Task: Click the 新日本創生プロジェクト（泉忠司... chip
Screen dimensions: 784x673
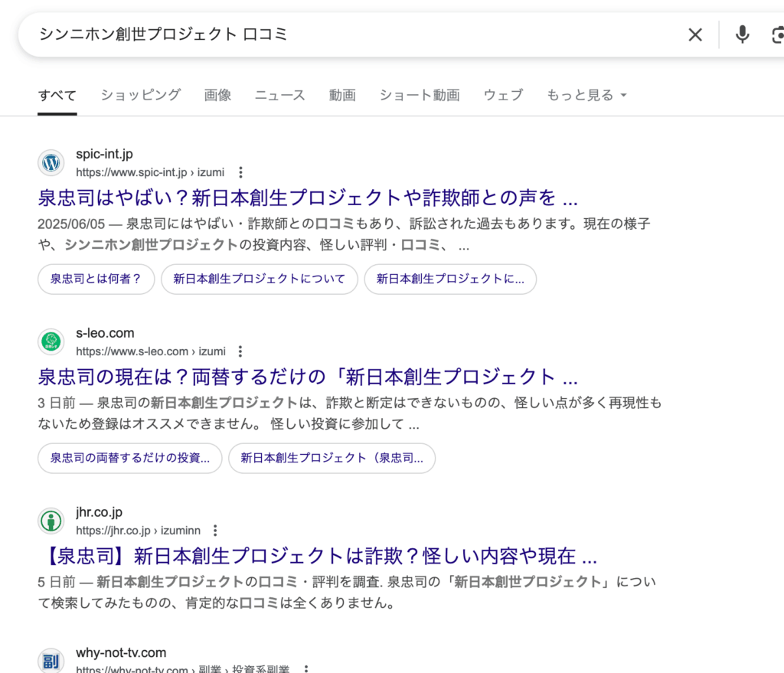Action: point(332,458)
